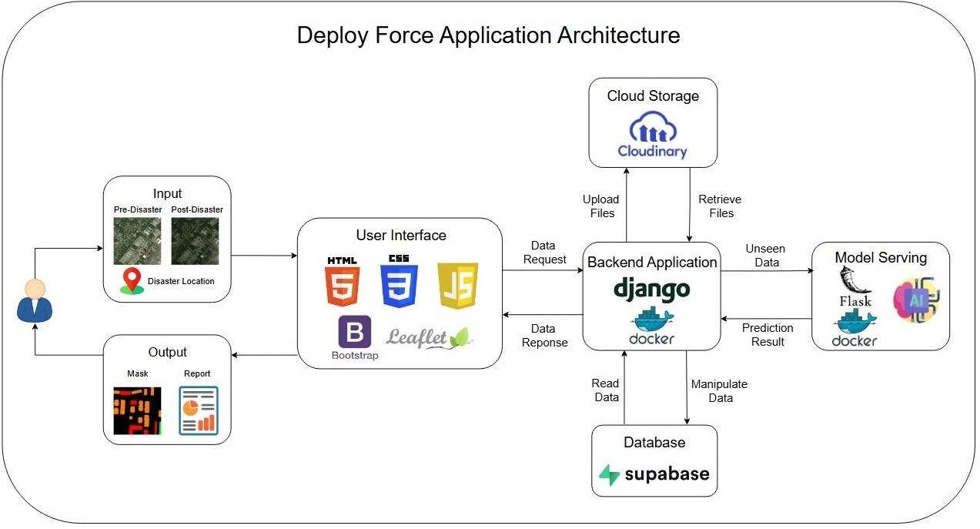Click the 'Read Data' label
The width and height of the screenshot is (980, 529).
click(x=606, y=390)
